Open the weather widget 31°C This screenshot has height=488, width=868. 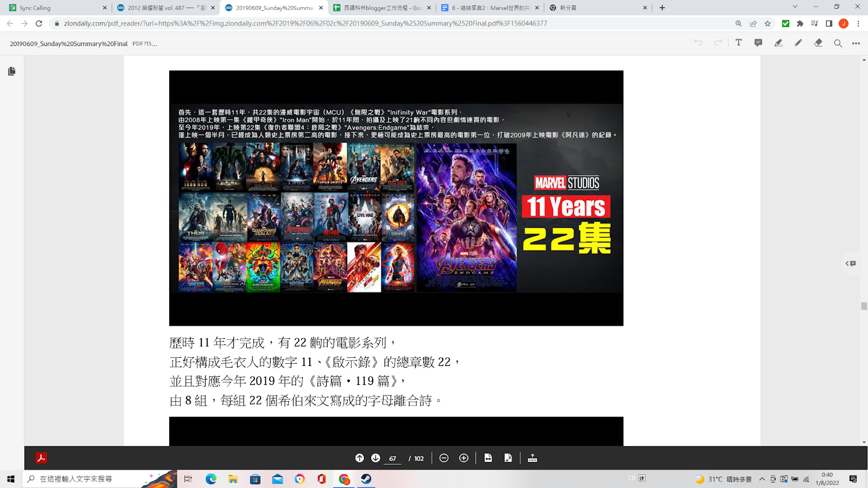[x=723, y=479]
